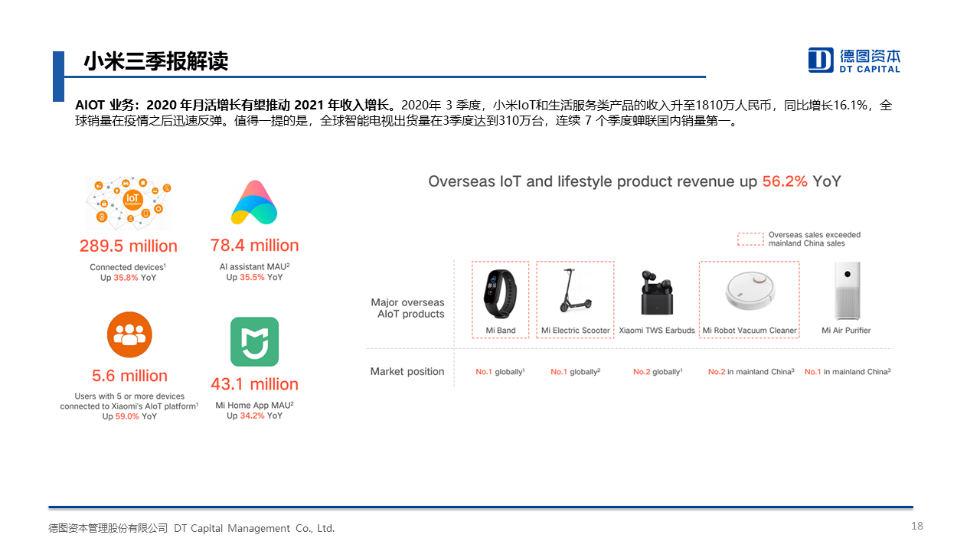Click the Mi Electric Scooter image
The height and width of the screenshot is (551, 980).
(575, 292)
